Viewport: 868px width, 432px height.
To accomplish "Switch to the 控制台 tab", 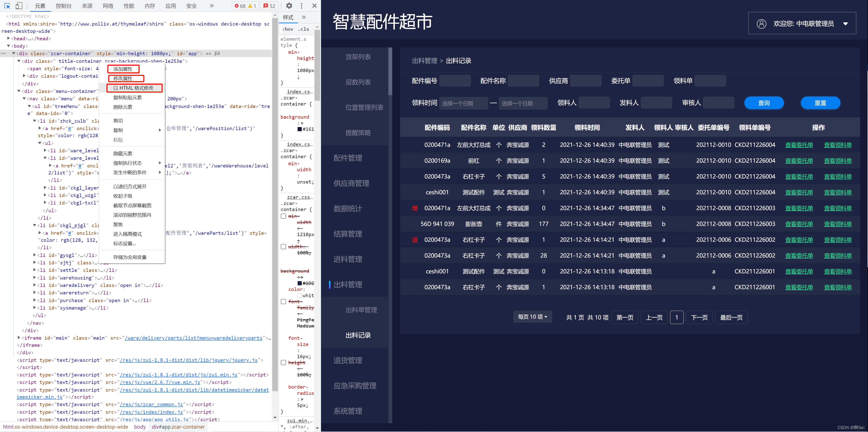I will 63,6.
